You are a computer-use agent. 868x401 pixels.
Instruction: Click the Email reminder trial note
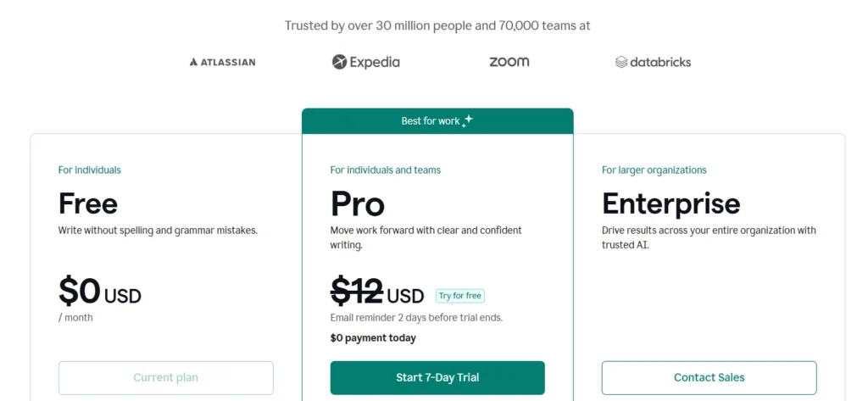click(x=416, y=318)
